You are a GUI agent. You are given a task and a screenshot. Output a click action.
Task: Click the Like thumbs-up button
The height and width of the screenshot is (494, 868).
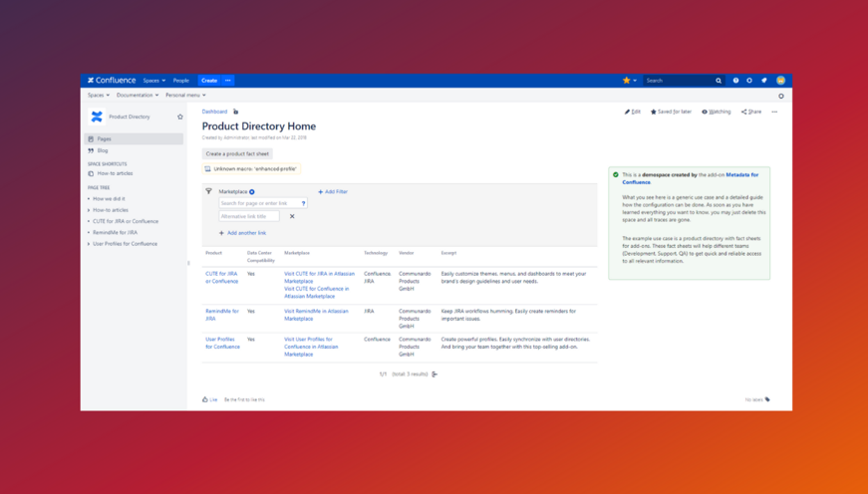(x=210, y=399)
